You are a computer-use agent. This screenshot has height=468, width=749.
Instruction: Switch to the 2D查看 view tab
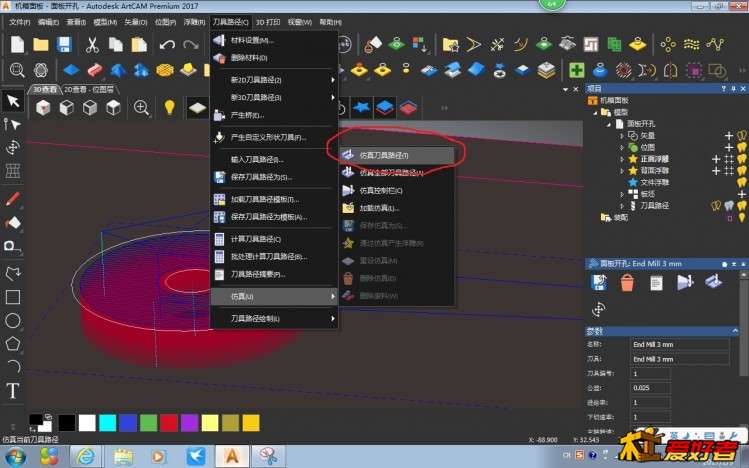[x=89, y=89]
